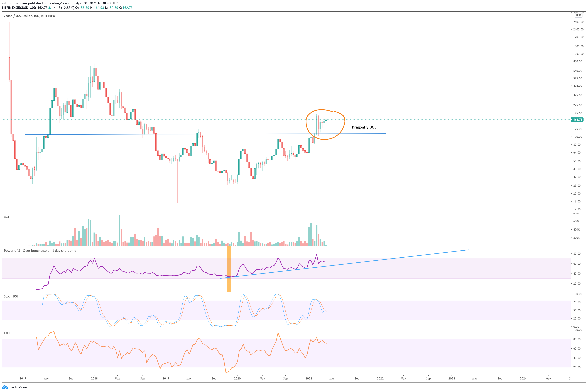The height and width of the screenshot is (392, 588).
Task: Click the USD currency label on price axis
Action: (579, 15)
